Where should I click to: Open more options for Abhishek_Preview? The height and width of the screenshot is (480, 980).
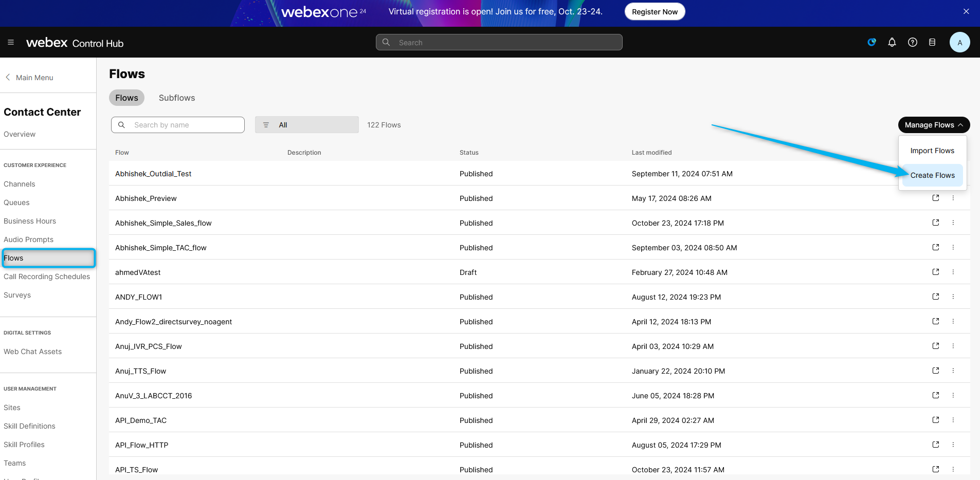tap(953, 198)
